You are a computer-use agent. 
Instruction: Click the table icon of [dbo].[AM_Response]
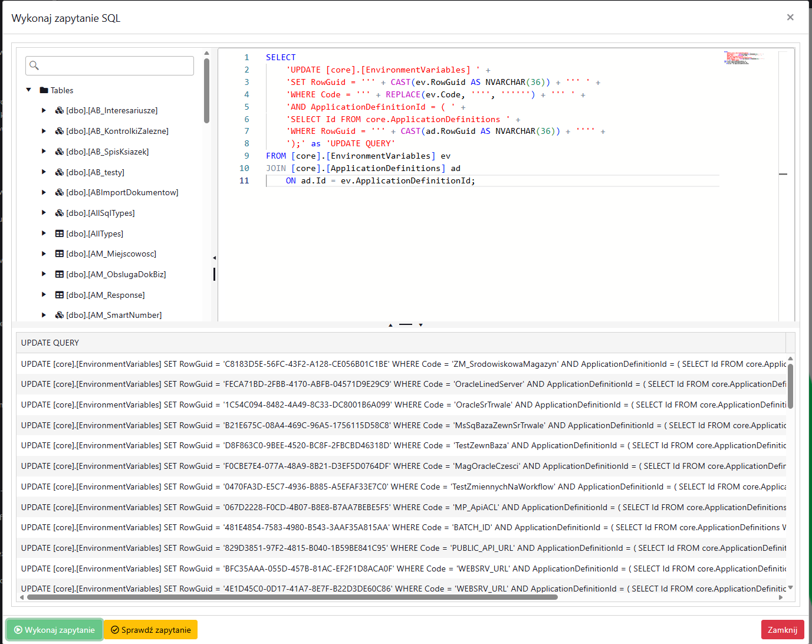(60, 295)
